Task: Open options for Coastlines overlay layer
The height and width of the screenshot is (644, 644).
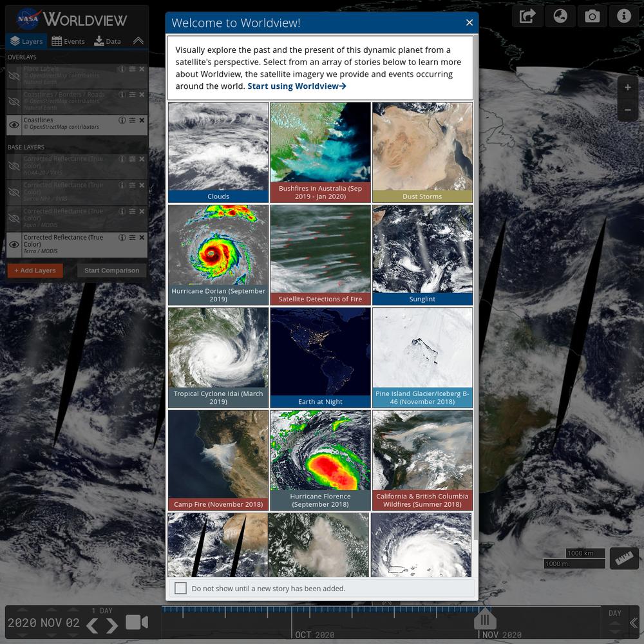Action: coord(132,120)
